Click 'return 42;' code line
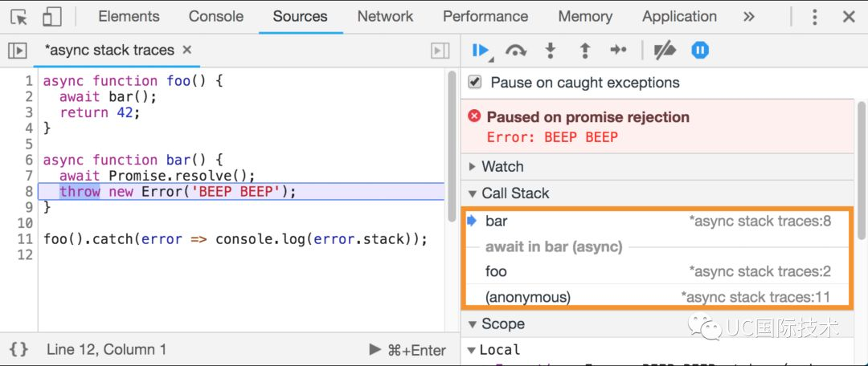Screen dimensions: 868x366 100,113
